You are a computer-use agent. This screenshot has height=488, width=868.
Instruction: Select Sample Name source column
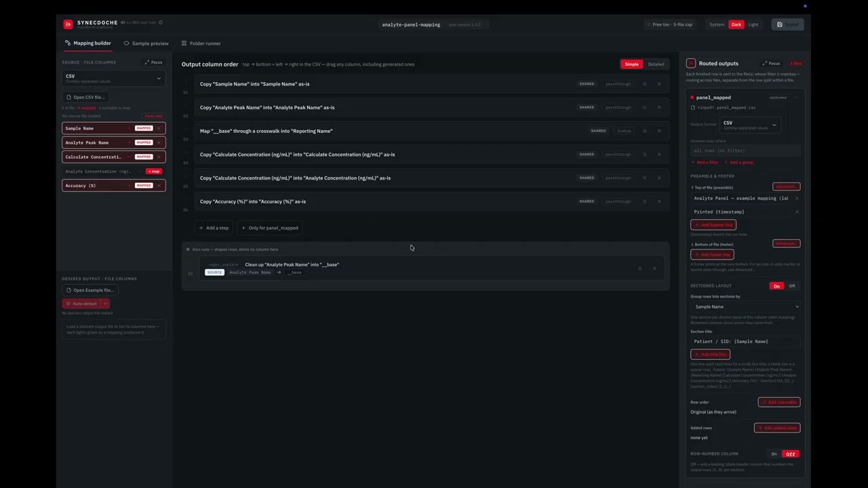(x=113, y=128)
